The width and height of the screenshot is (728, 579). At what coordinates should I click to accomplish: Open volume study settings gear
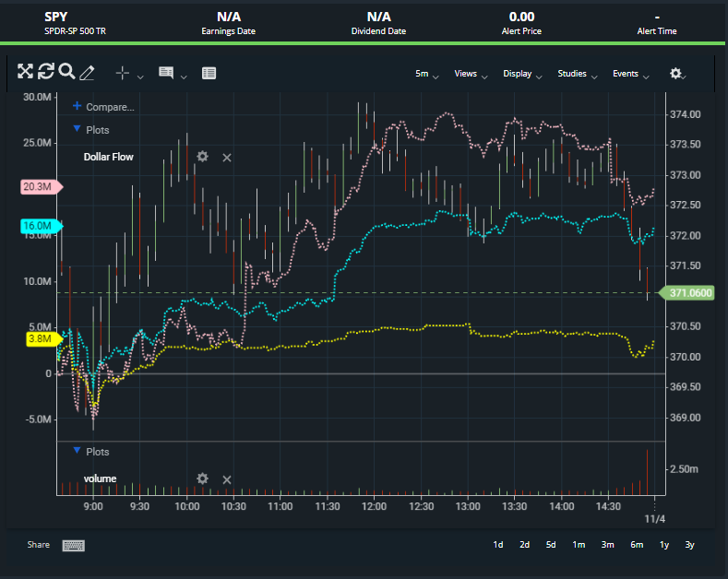pos(202,479)
